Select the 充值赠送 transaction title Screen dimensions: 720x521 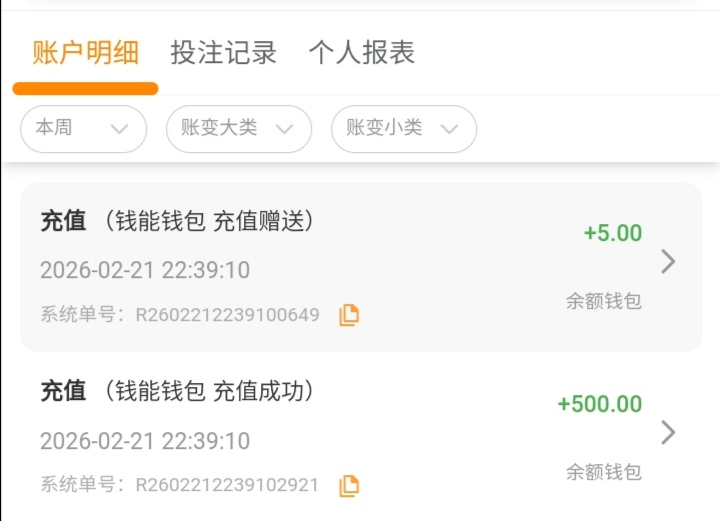point(178,221)
